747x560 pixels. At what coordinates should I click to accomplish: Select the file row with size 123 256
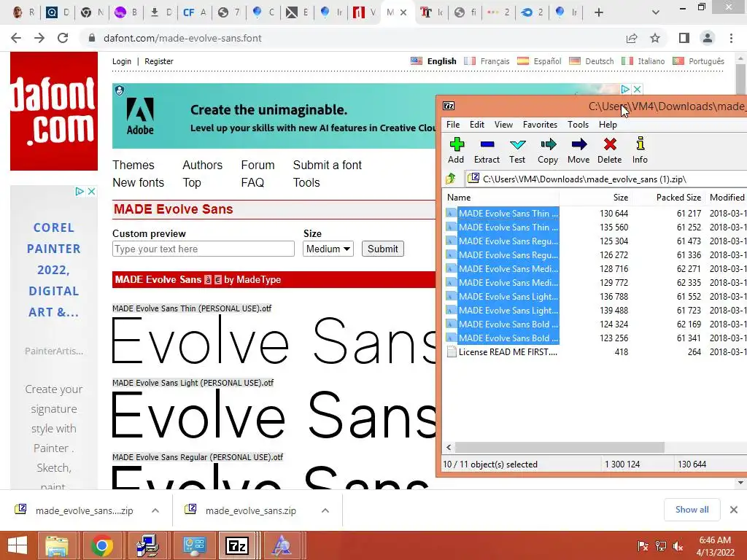click(595, 338)
